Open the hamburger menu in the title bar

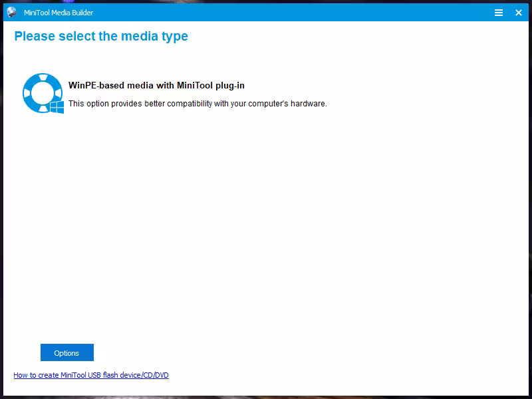[x=498, y=13]
